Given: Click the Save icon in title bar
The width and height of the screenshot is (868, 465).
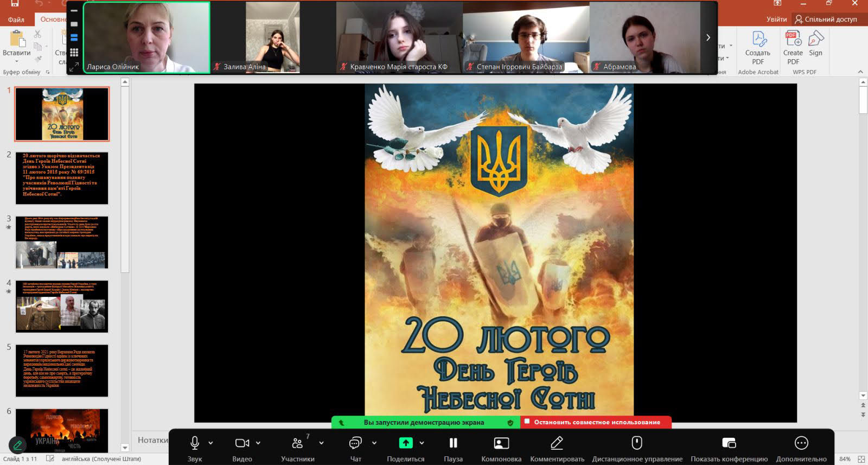Looking at the screenshot, I should click(15, 3).
